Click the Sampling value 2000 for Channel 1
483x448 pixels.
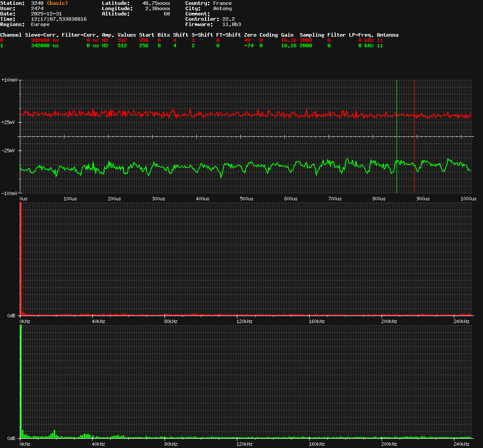tap(306, 45)
